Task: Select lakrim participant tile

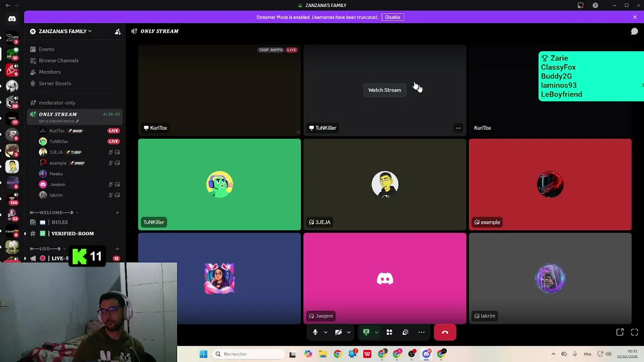Action: (x=550, y=279)
